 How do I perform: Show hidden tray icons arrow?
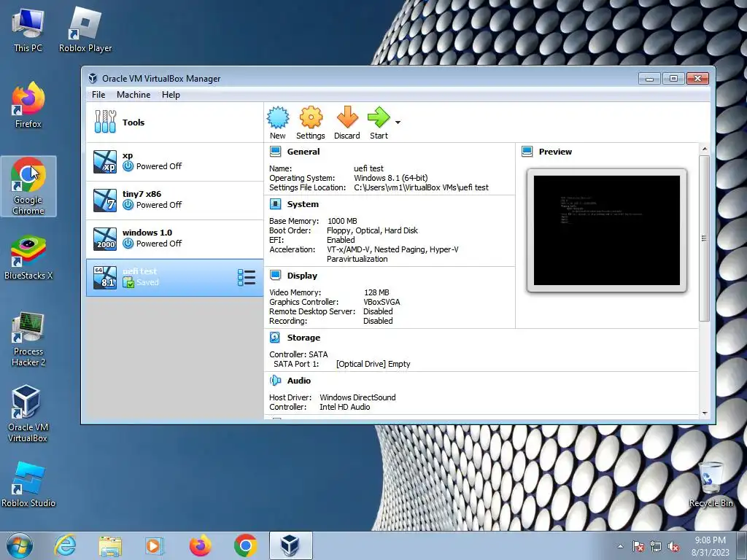[620, 547]
